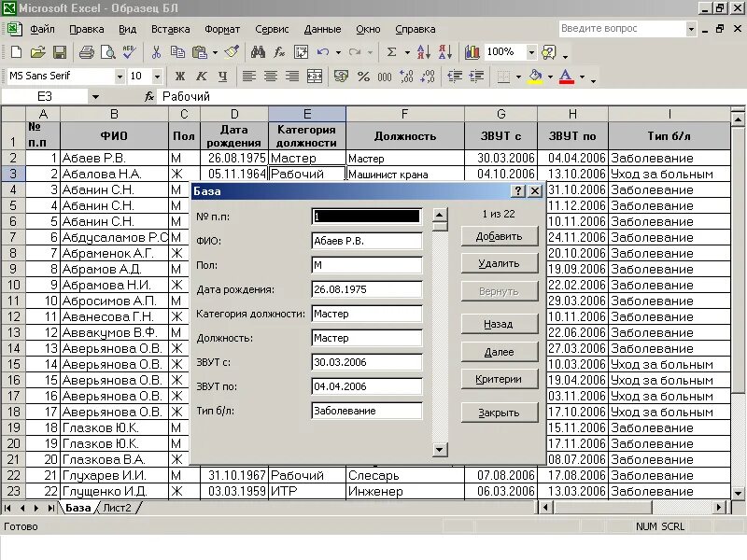Click the Добавить button in the form
Screen dimensions: 747x560
pyautogui.click(x=500, y=236)
